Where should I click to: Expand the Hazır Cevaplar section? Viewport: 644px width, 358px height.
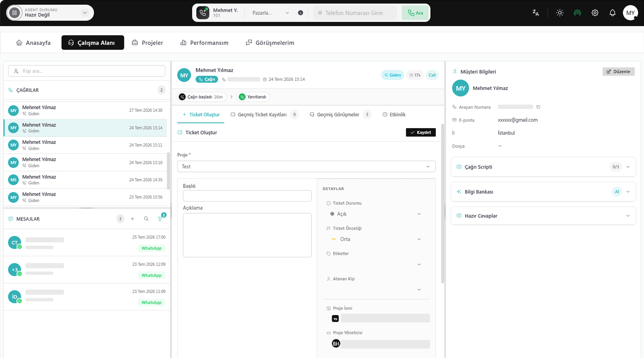[543, 216]
